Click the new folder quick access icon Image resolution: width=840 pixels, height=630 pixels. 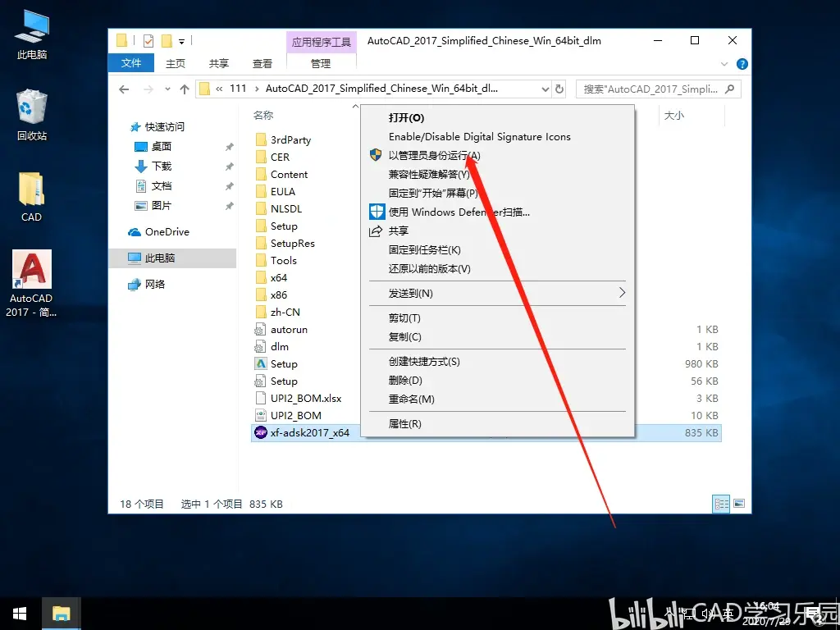point(167,41)
